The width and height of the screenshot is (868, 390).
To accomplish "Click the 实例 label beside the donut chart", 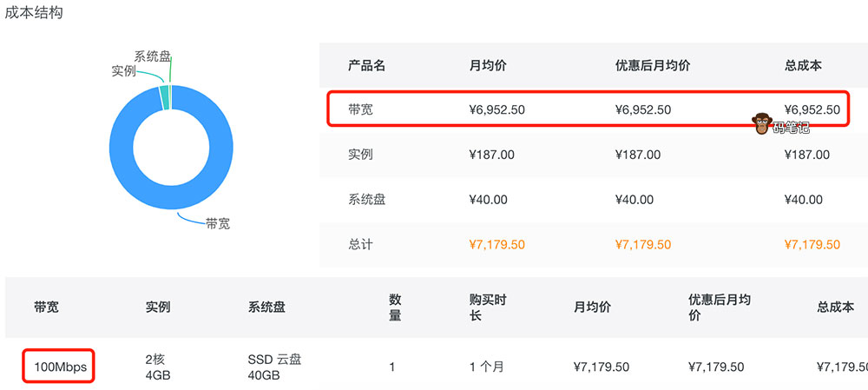I will click(124, 70).
